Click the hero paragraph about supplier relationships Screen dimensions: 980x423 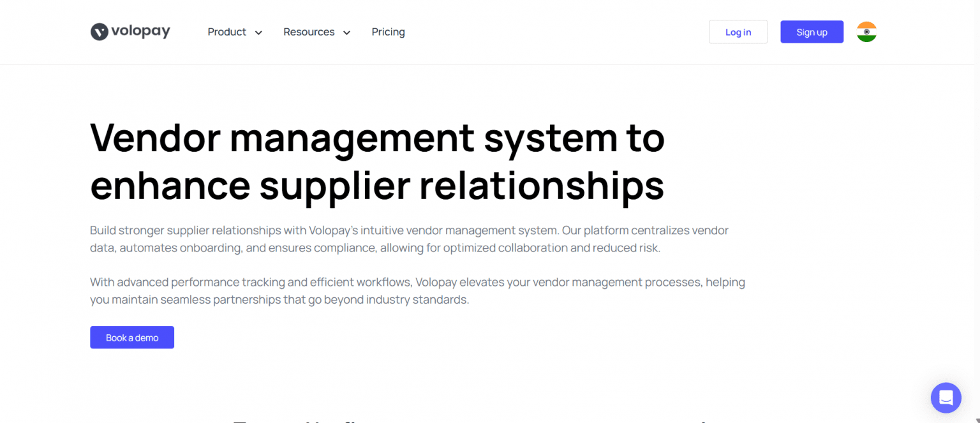click(x=409, y=239)
